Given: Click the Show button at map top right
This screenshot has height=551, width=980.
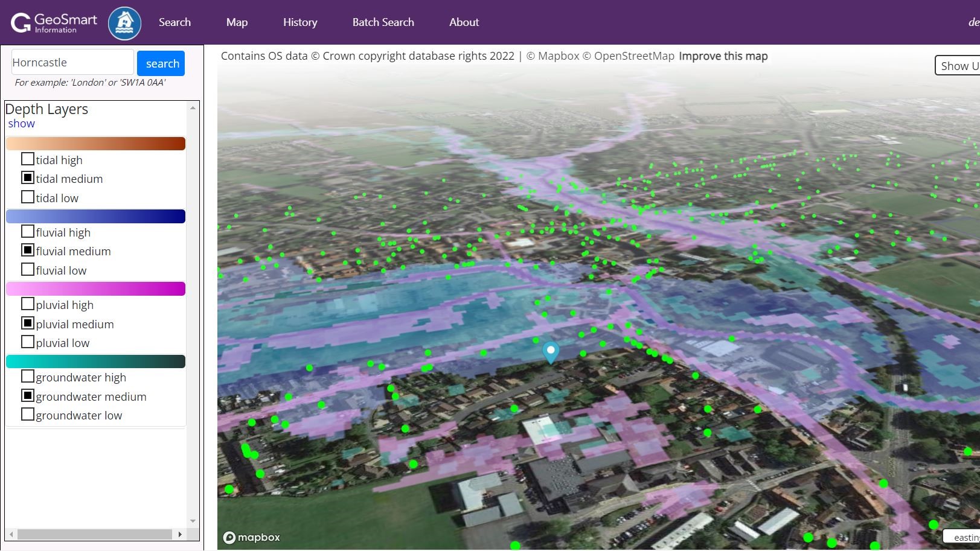Looking at the screenshot, I should point(958,66).
